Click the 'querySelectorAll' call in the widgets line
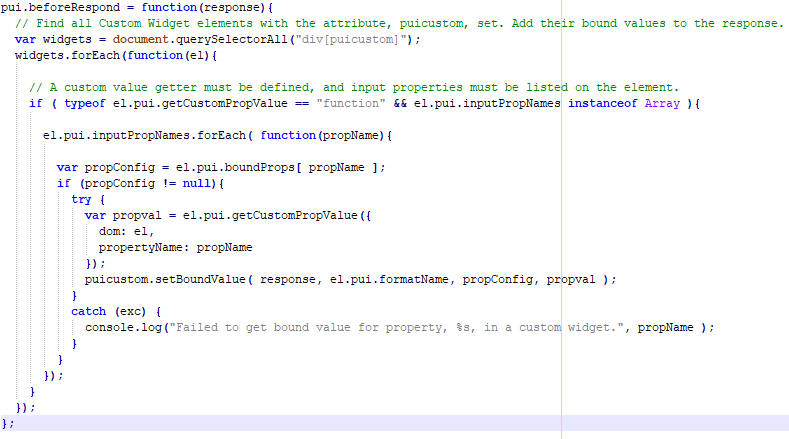Image resolution: width=789 pixels, height=439 pixels. tap(231, 39)
